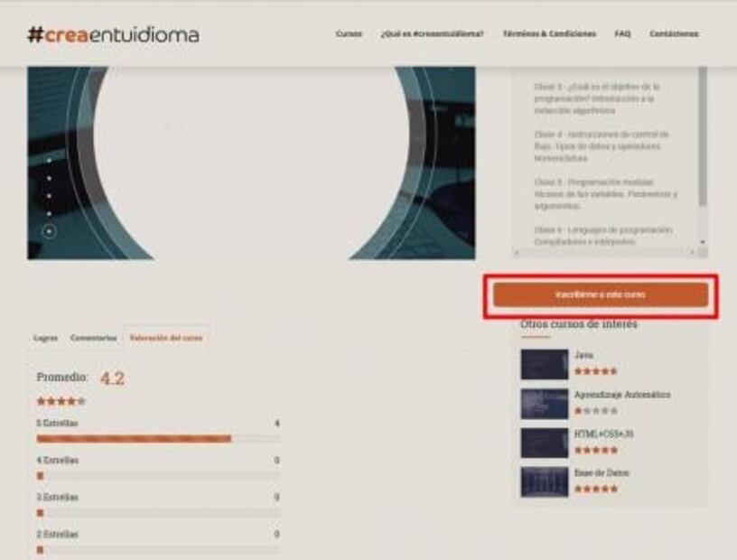Open the Java course thumbnail

click(x=544, y=363)
